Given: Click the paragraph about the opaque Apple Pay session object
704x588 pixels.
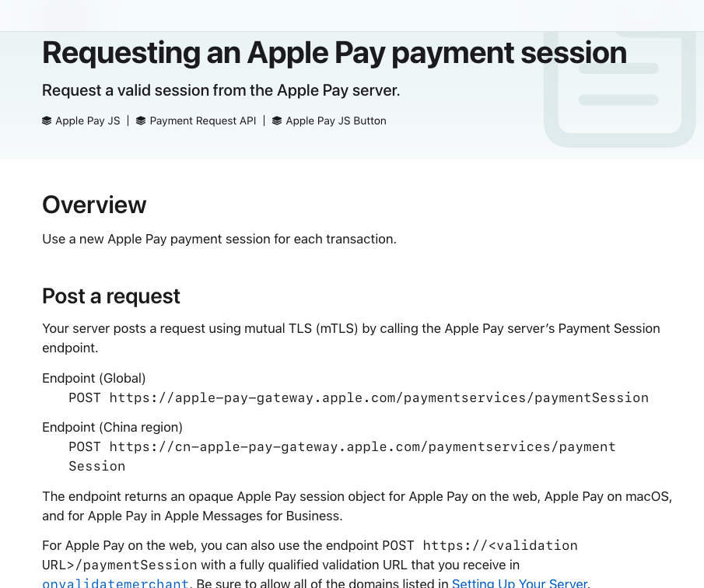Looking at the screenshot, I should pos(357,506).
